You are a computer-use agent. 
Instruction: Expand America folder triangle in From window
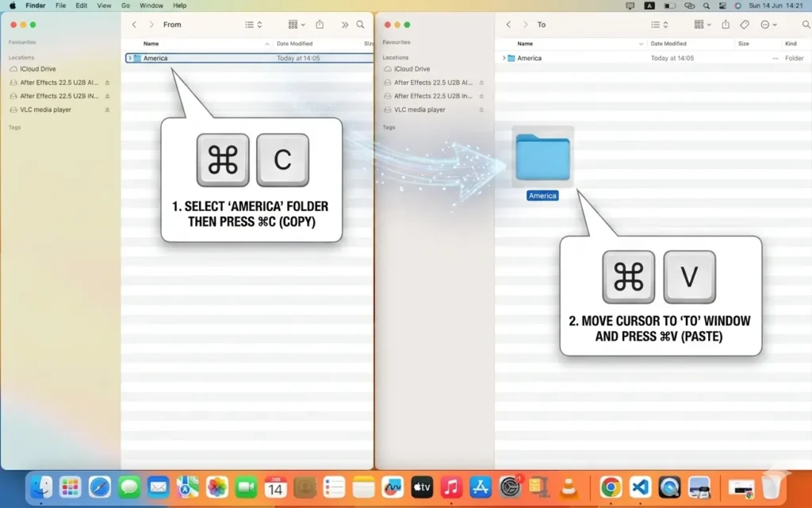point(129,58)
